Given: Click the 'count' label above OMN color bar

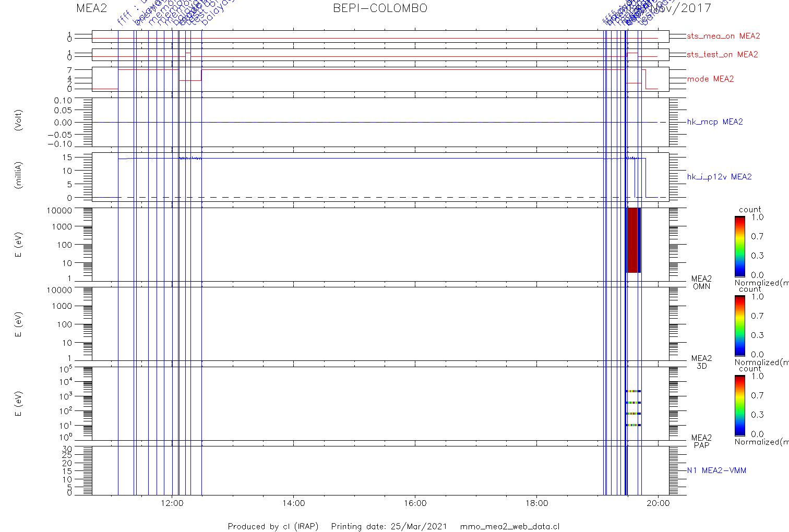Looking at the screenshot, I should pyautogui.click(x=750, y=210).
